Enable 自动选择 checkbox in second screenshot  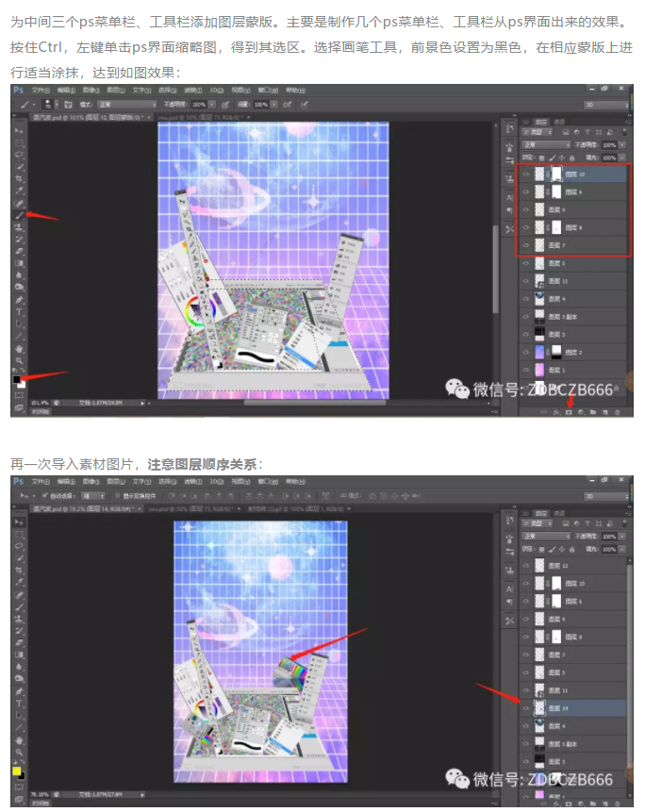pyautogui.click(x=45, y=495)
